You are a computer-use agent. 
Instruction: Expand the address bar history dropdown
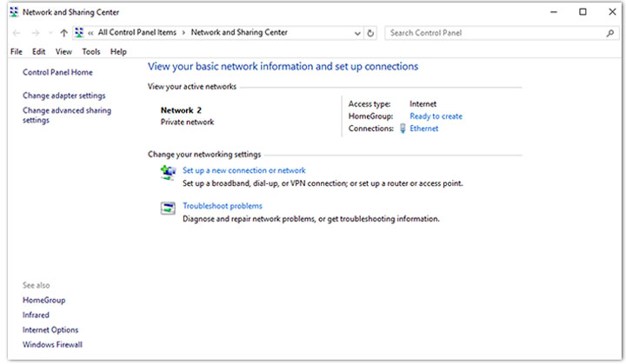click(x=357, y=33)
